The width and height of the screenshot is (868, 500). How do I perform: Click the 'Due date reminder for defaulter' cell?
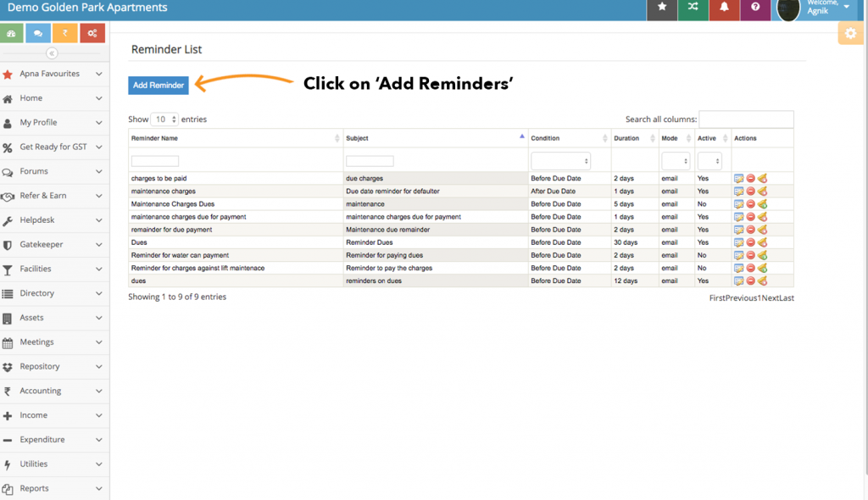point(435,191)
